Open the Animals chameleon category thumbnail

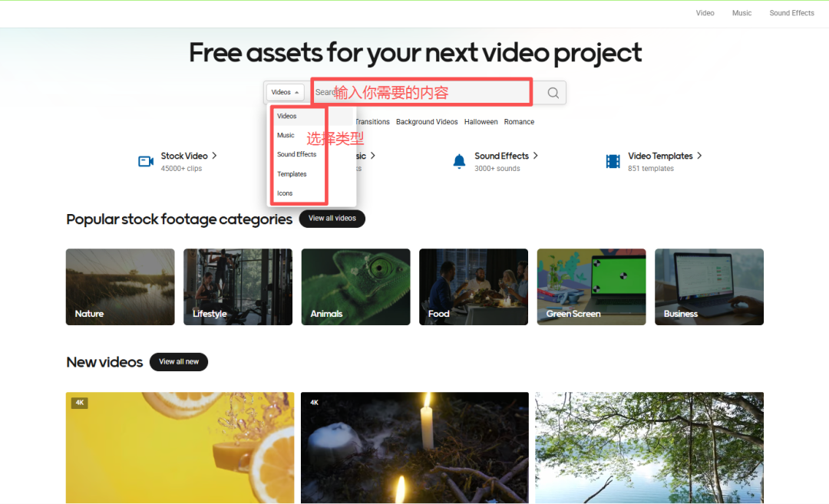[x=356, y=287]
